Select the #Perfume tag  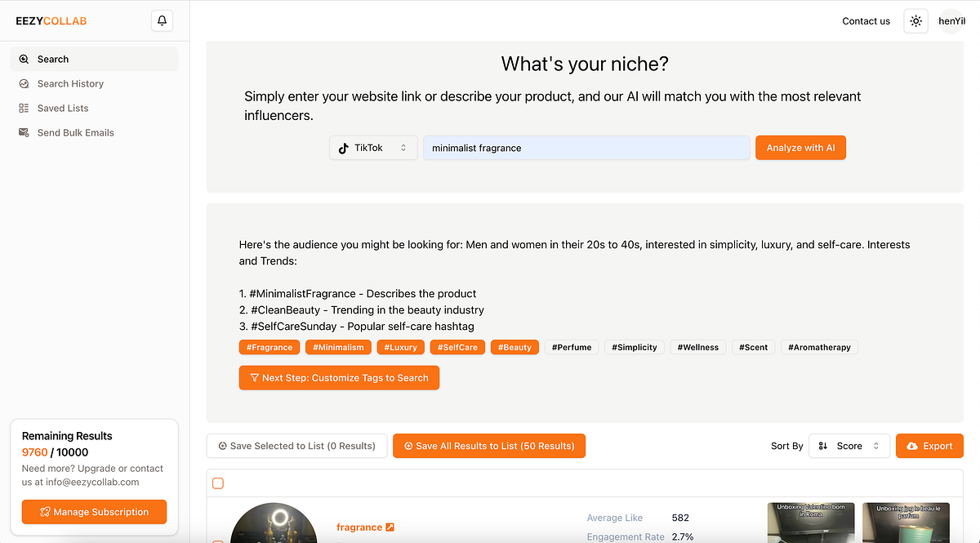point(572,346)
